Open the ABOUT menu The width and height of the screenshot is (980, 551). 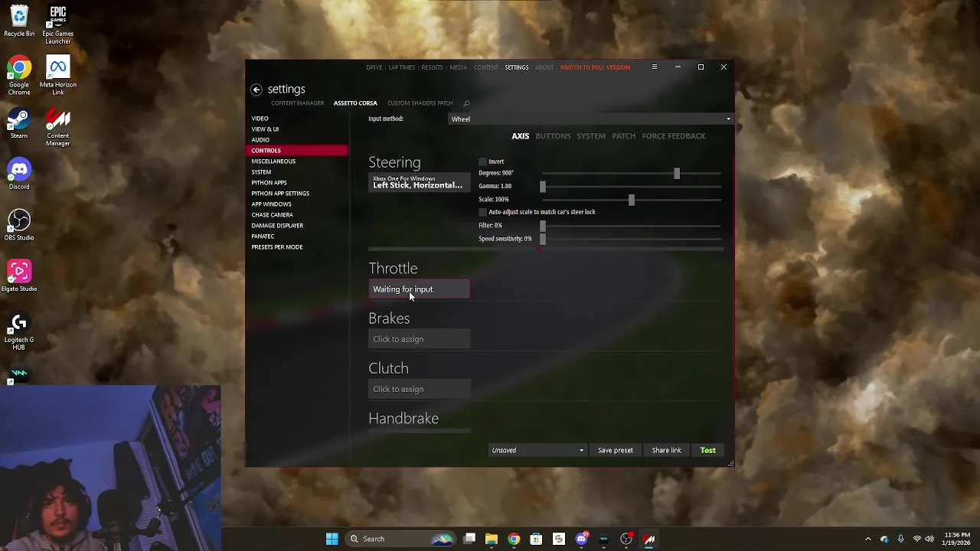pos(544,67)
